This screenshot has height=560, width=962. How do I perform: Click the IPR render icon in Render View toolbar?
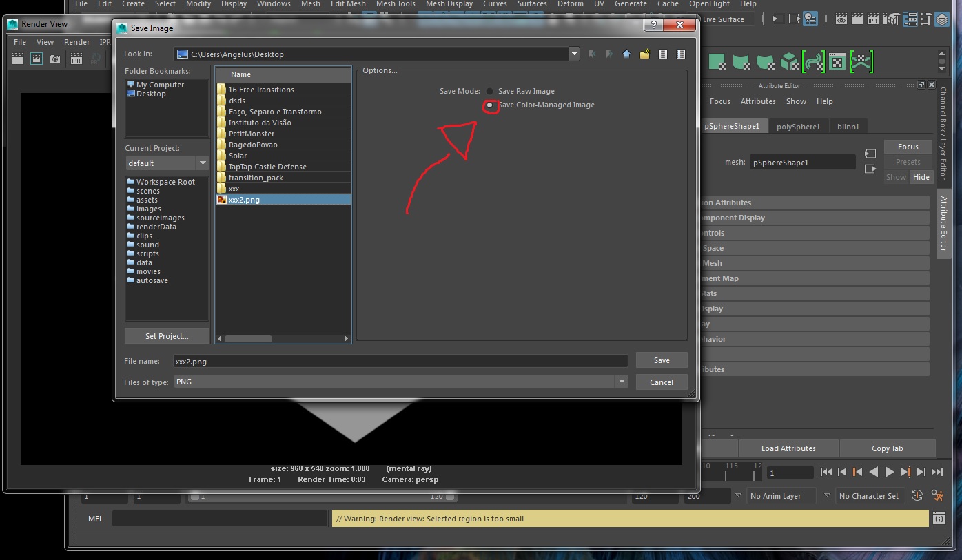pos(76,59)
